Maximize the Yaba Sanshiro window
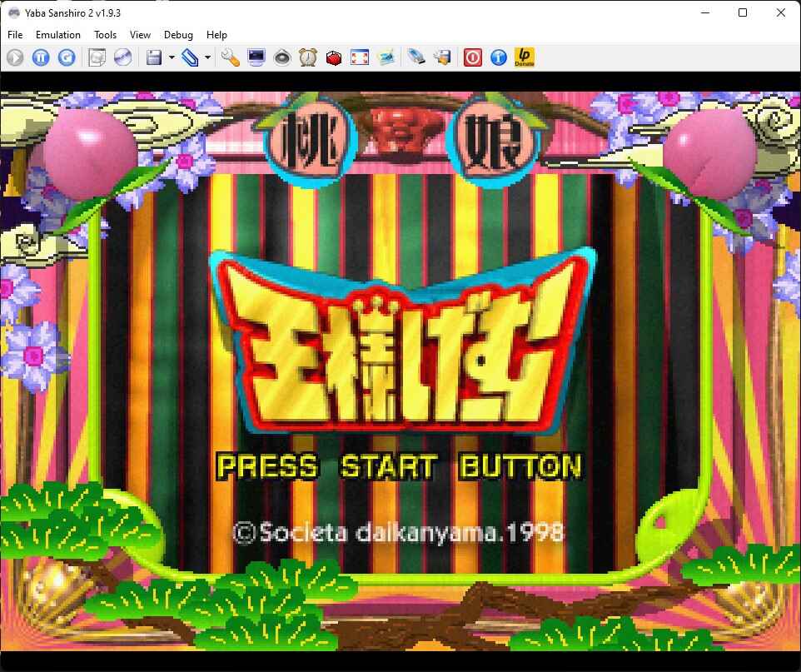This screenshot has width=801, height=672. [743, 12]
